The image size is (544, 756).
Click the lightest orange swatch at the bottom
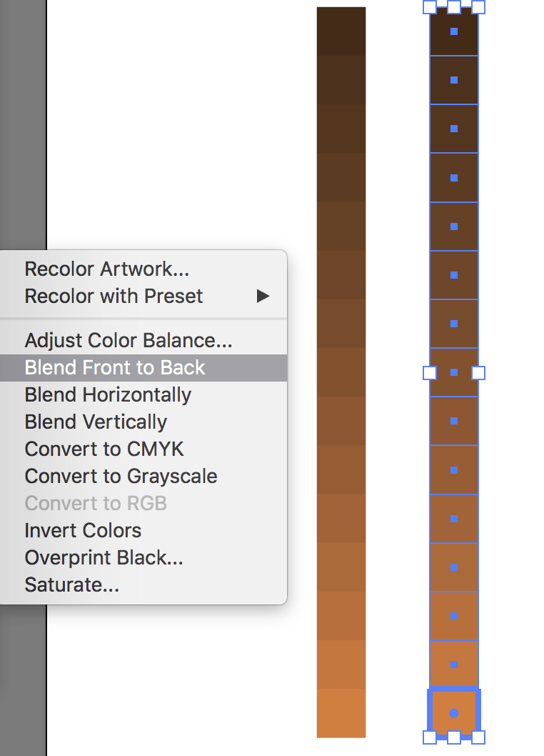(x=341, y=715)
